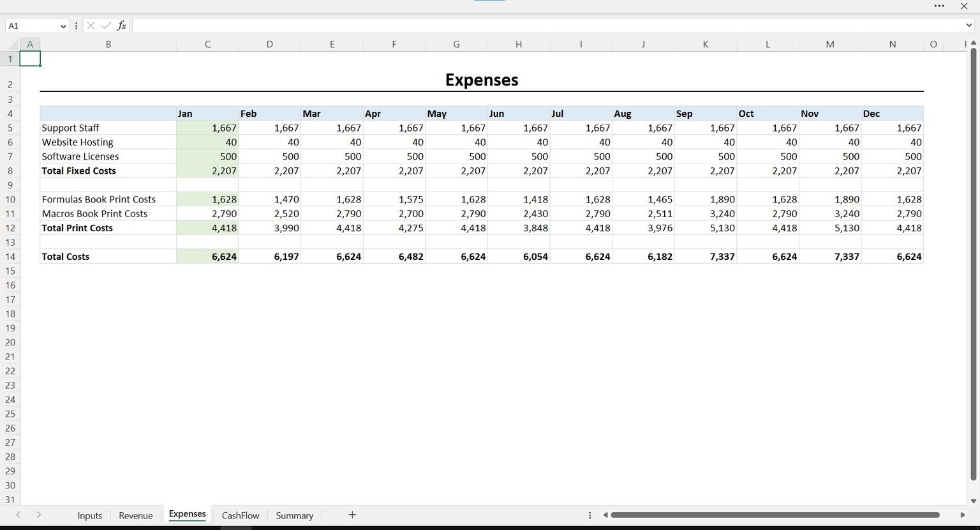This screenshot has width=980, height=530.
Task: Click Jun Total Print Costs value 3,848
Action: click(x=519, y=228)
